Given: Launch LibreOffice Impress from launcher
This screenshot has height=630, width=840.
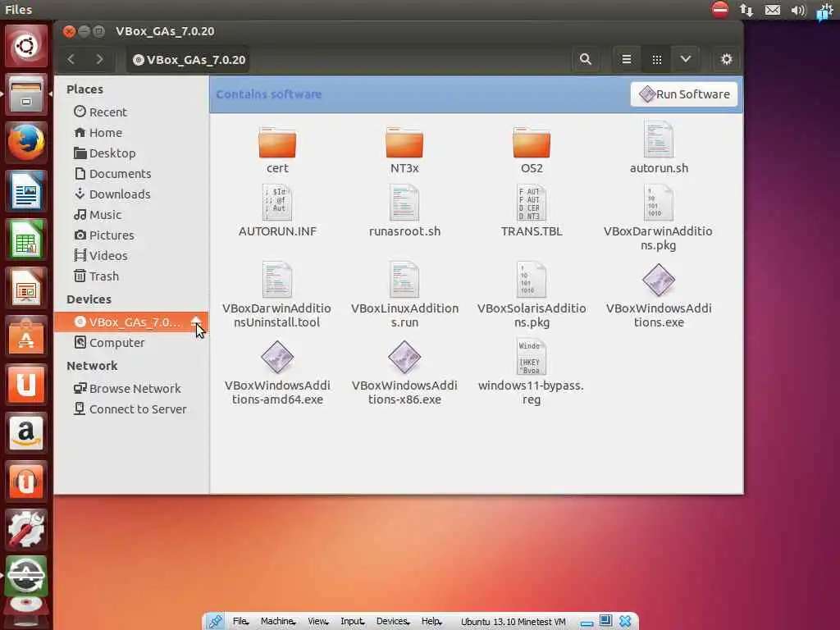Looking at the screenshot, I should 26,288.
